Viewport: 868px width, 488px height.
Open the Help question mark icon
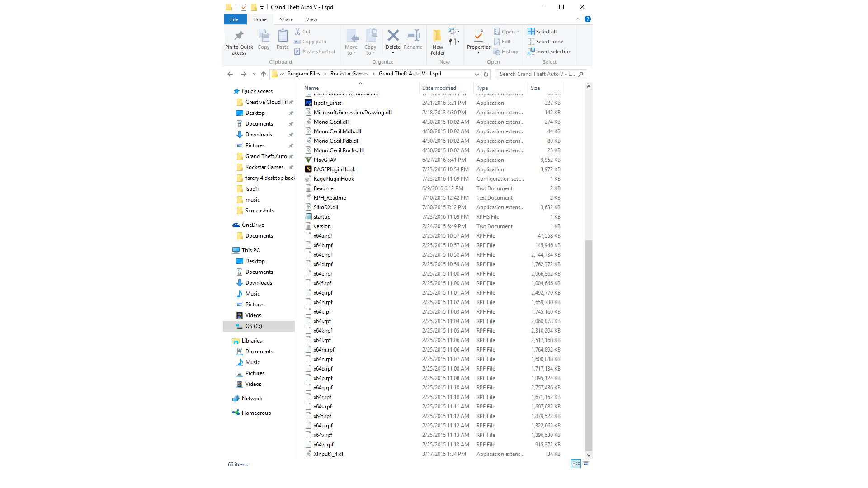pyautogui.click(x=587, y=19)
